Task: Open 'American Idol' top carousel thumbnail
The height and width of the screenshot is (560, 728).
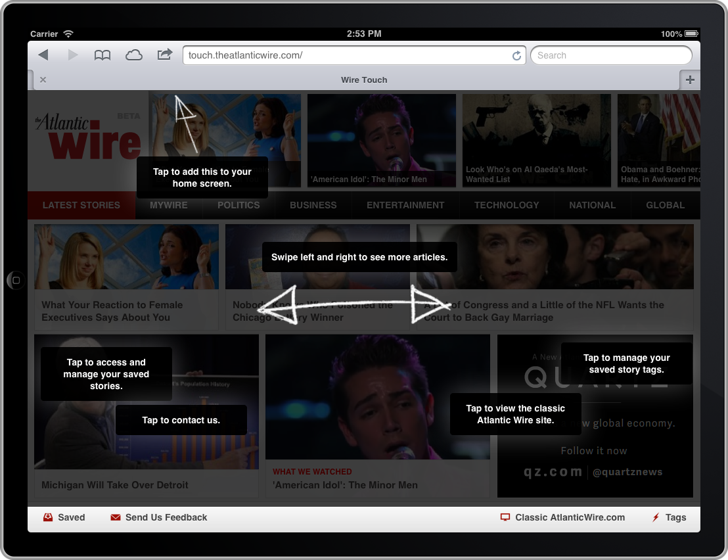Action: pos(381,140)
